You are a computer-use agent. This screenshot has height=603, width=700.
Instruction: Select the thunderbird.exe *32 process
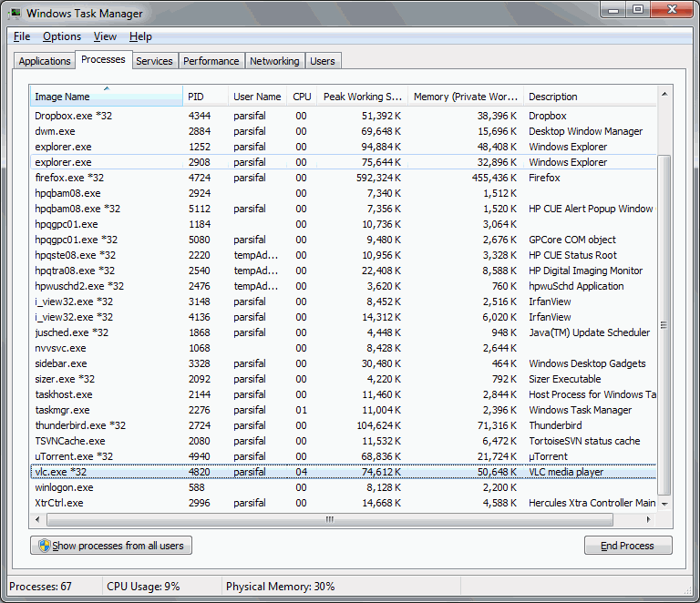coord(344,425)
